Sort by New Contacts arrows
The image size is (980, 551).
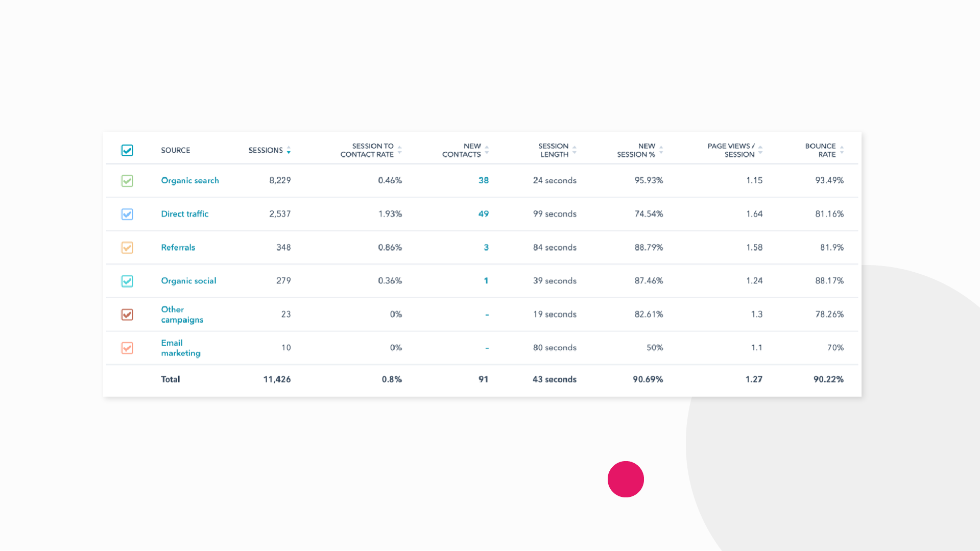pos(487,150)
